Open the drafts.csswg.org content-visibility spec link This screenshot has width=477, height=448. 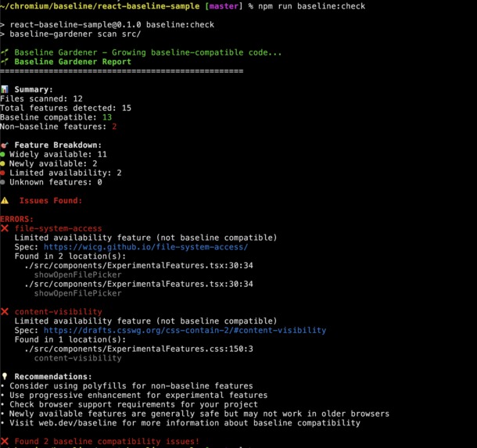pyautogui.click(x=185, y=330)
